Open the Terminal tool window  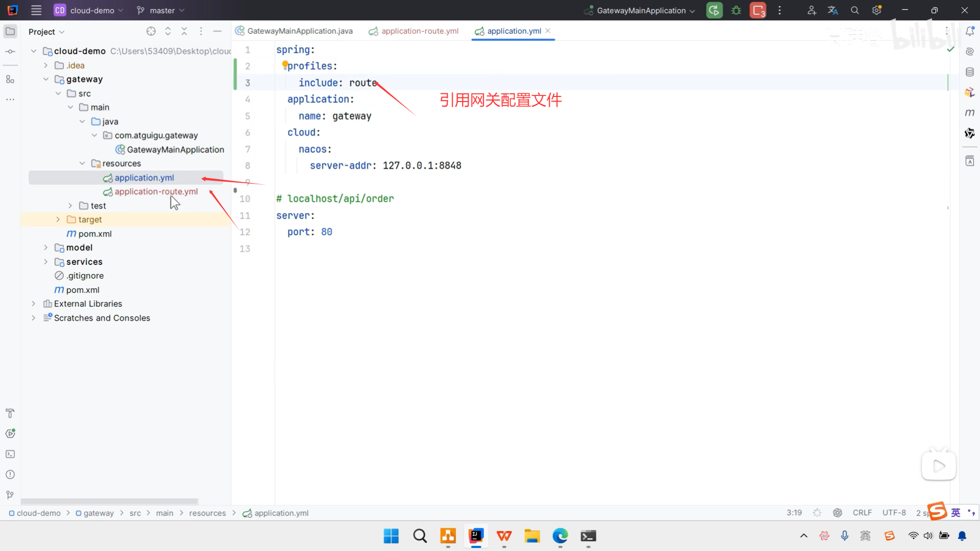[x=10, y=454]
